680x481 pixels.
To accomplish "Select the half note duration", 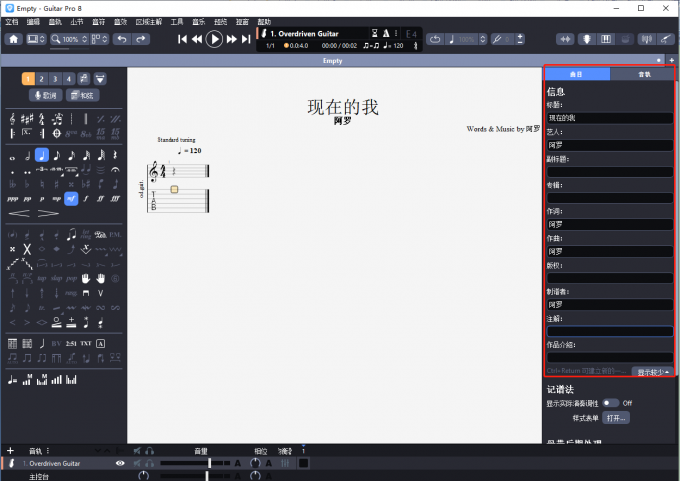I will pyautogui.click(x=27, y=155).
